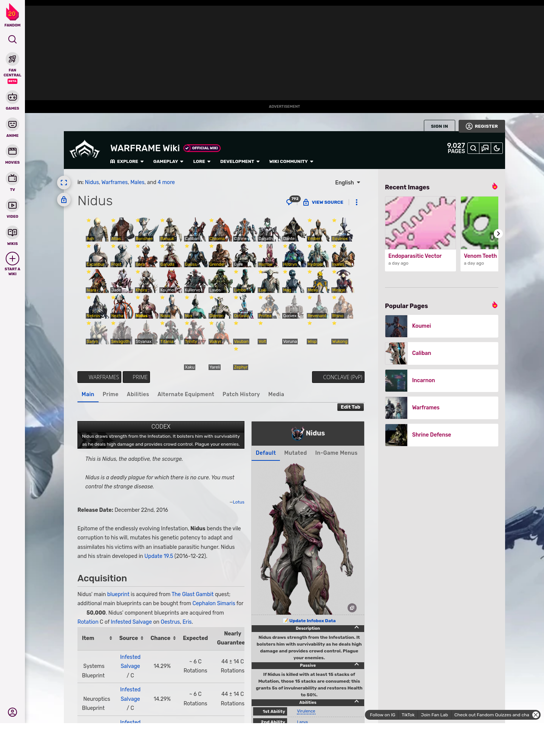Switch to the Prime tab
This screenshot has width=544, height=756.
[x=110, y=394]
